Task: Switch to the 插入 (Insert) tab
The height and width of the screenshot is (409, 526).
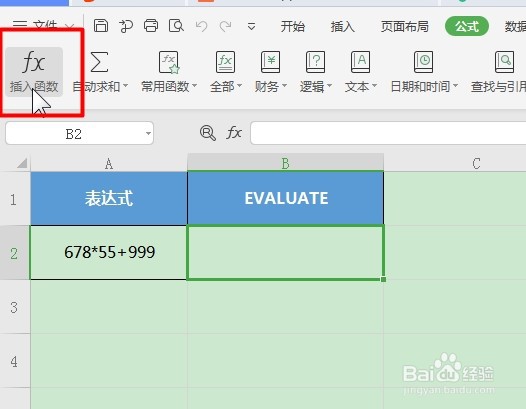Action: click(x=343, y=26)
